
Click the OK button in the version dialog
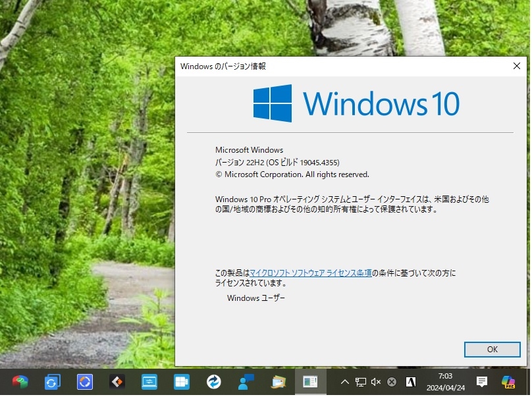[x=493, y=350]
